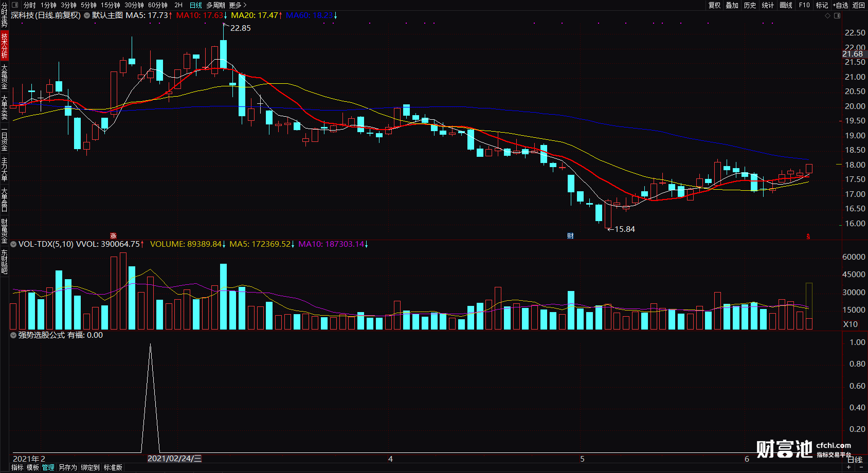868x473 pixels.
Task: Click the red 涨 marker on the chart
Action: 113,236
